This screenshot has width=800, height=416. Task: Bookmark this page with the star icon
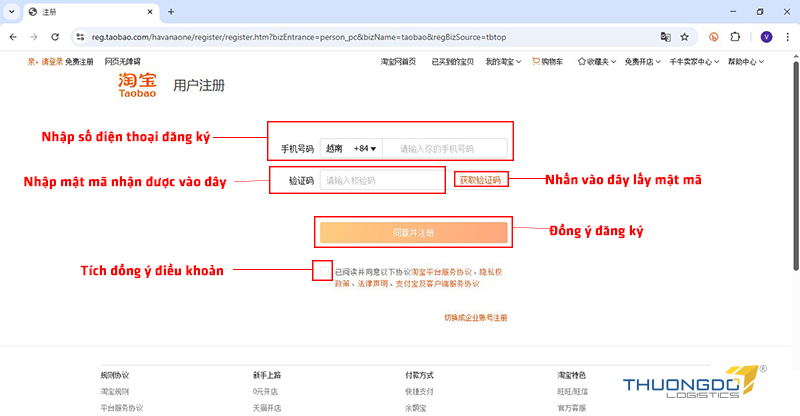(685, 36)
